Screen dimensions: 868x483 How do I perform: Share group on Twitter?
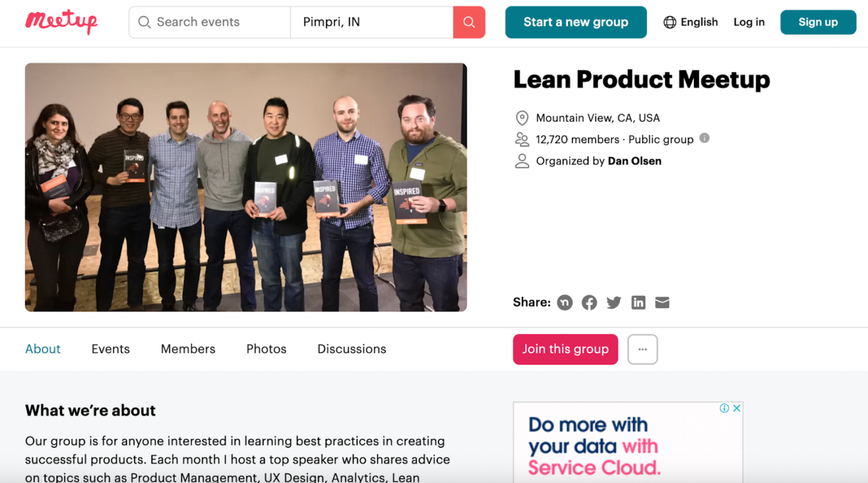click(614, 303)
